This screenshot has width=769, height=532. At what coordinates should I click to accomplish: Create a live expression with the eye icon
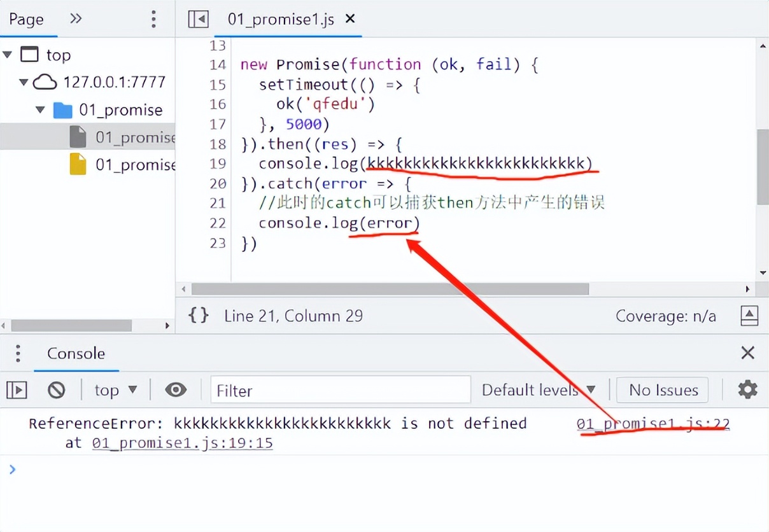point(175,389)
